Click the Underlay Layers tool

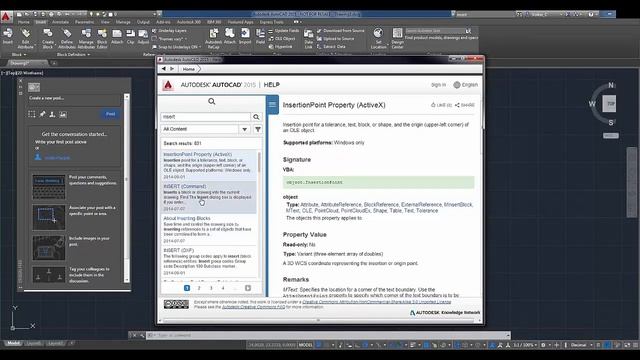tap(169, 31)
